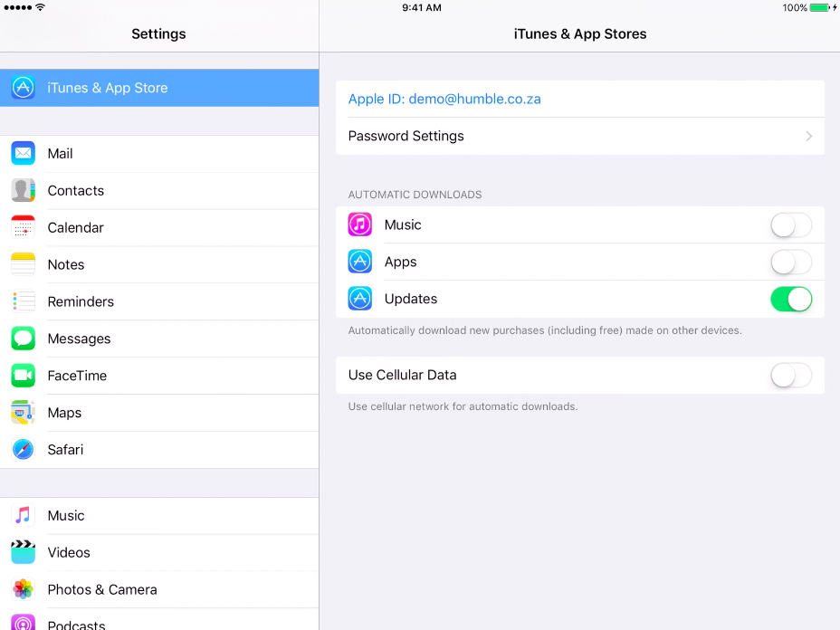This screenshot has width=840, height=630.
Task: Enable automatic downloads for Music
Action: [x=791, y=225]
